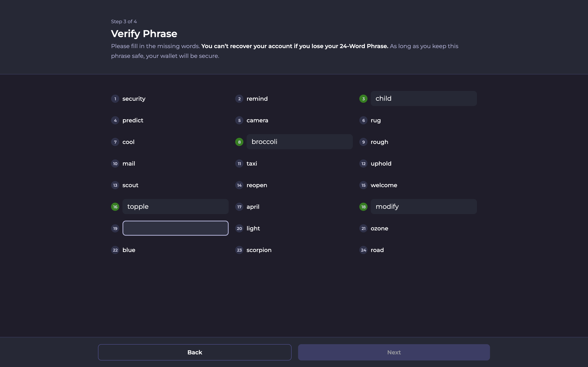
Task: Click the Step 3 of 4 label
Action: [x=124, y=22]
